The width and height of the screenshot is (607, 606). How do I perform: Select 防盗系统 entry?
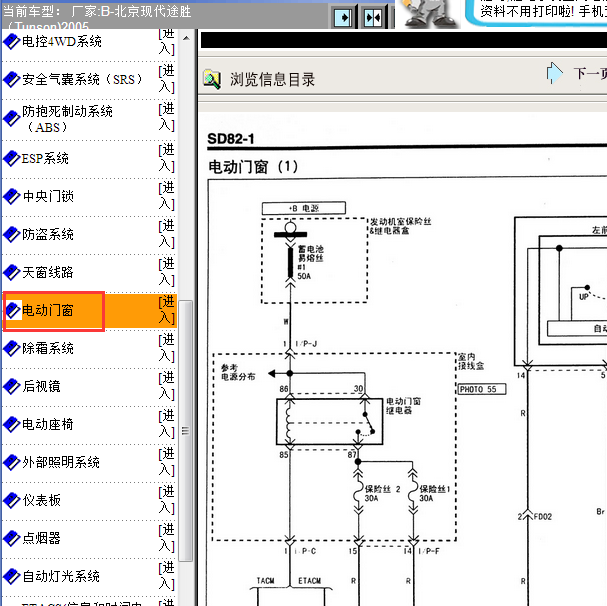click(x=48, y=234)
